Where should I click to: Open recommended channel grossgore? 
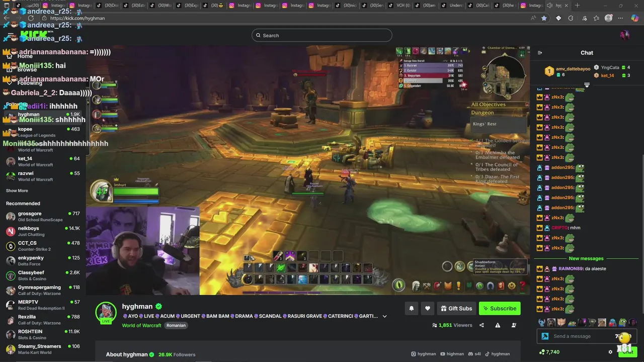pos(43,217)
